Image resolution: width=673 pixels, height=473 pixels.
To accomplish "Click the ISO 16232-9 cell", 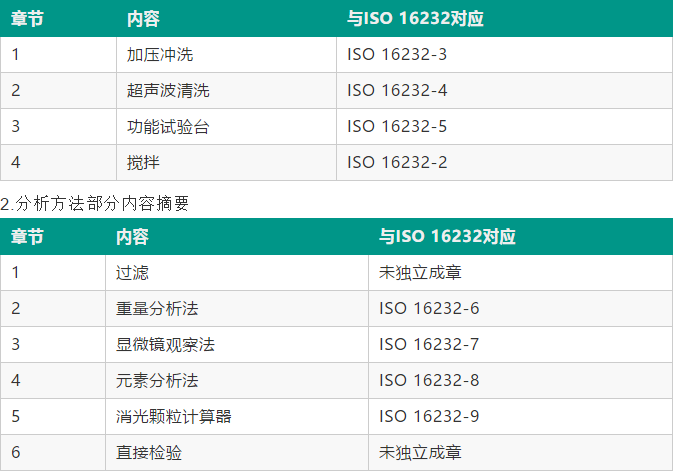I will tap(520, 417).
